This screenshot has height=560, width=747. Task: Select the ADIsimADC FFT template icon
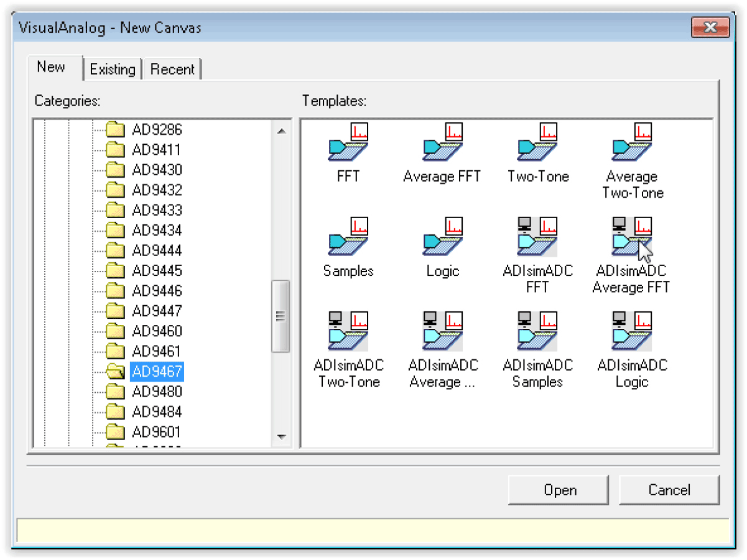point(537,237)
